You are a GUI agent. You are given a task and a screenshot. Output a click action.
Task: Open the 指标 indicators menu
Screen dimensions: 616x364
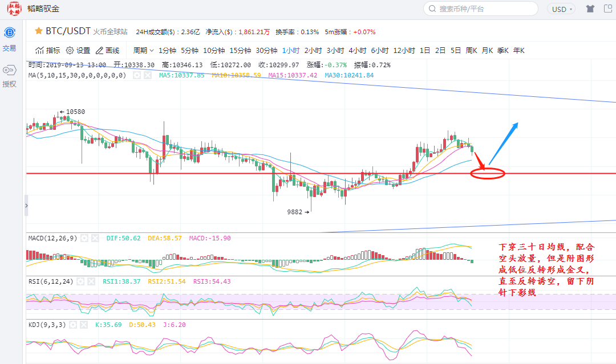[48, 50]
